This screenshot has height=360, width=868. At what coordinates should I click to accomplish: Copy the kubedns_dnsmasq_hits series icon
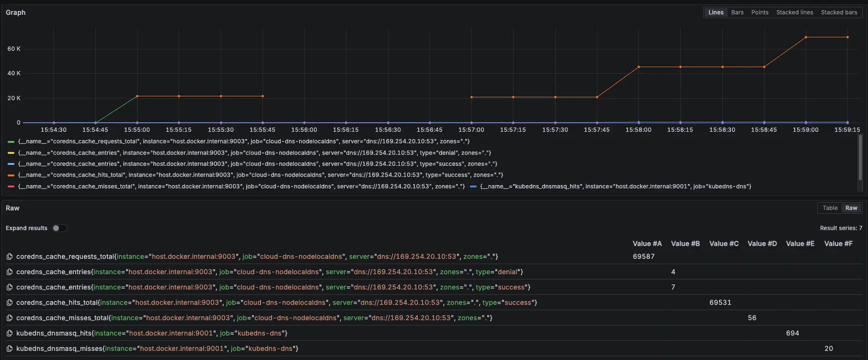point(9,333)
